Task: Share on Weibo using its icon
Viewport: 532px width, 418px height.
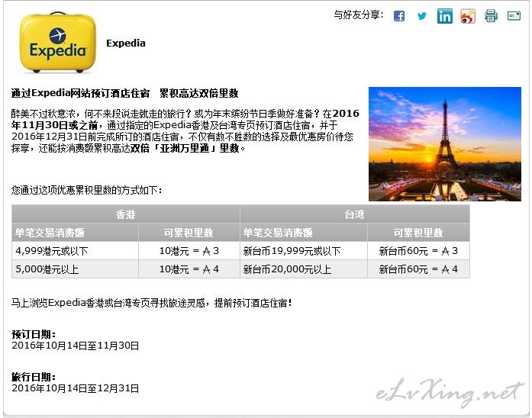Action: 468,16
